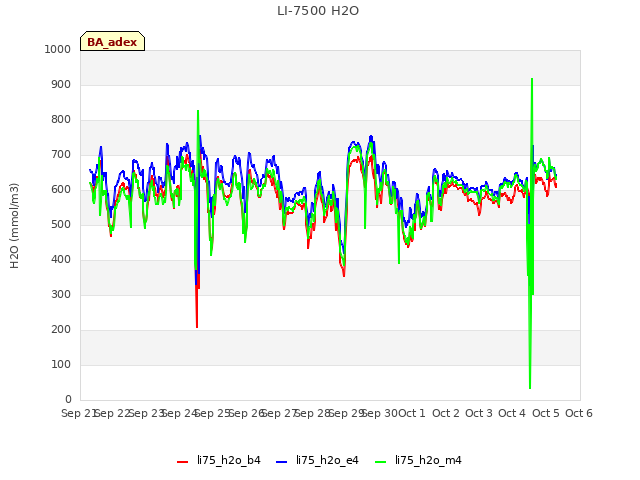The height and width of the screenshot is (480, 640).
Task: Click the red dip near 200 on Sep 24
Action: [x=197, y=327]
